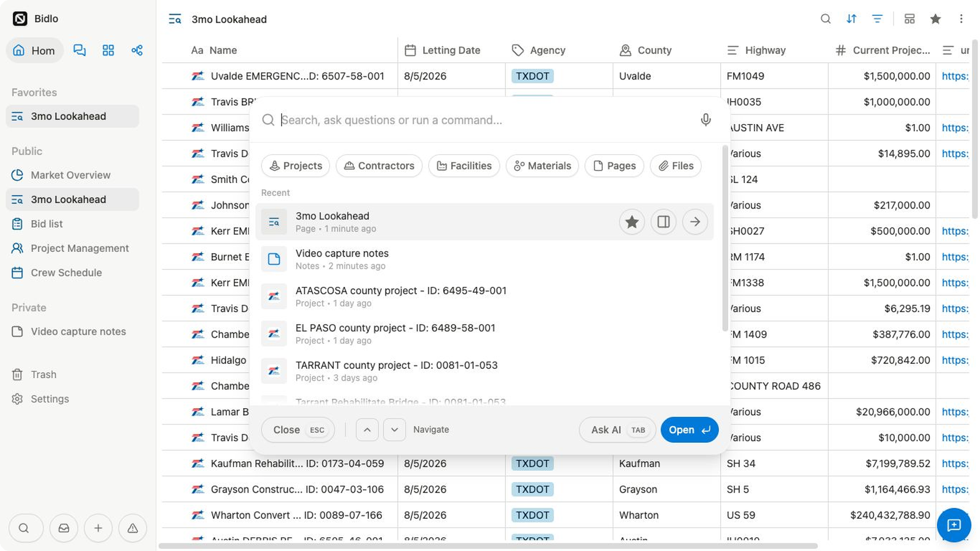Click the plus icon at sidebar bottom
Viewport: 980px width, 551px height.
[x=98, y=528]
